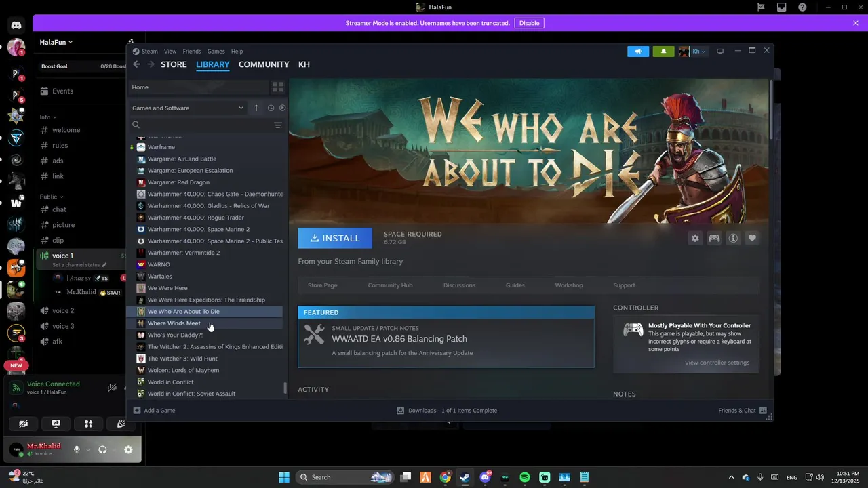Viewport: 868px width, 488px height.
Task: Disable Streamer Mode in banner
Action: [x=529, y=23]
